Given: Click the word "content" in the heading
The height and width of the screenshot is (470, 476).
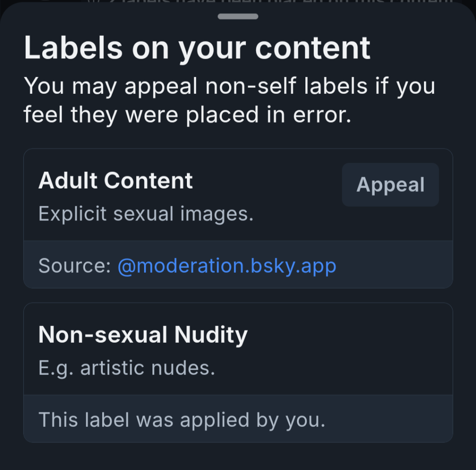Looking at the screenshot, I should [x=313, y=47].
